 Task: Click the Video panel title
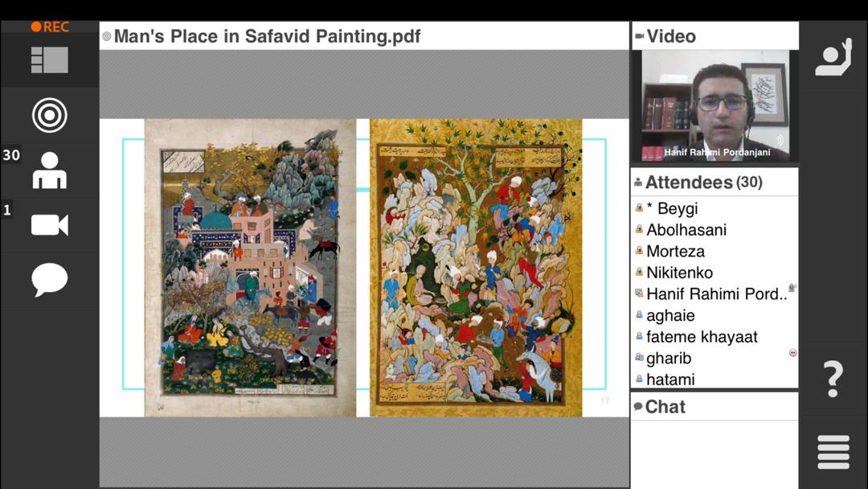pos(671,36)
